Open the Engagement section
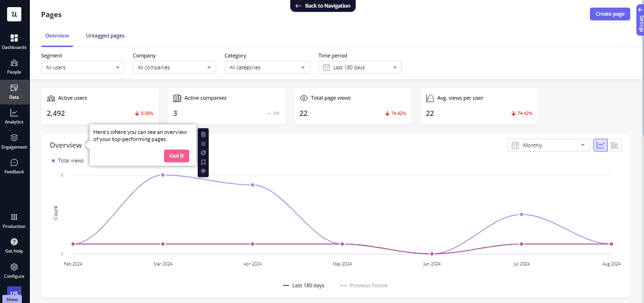 pos(14,141)
